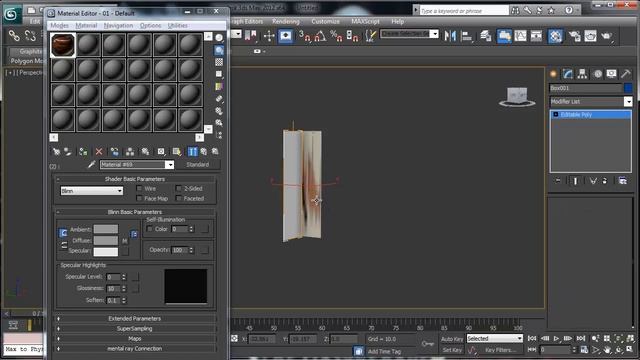Click Put to Library icon
640x360 pixels.
[145, 152]
